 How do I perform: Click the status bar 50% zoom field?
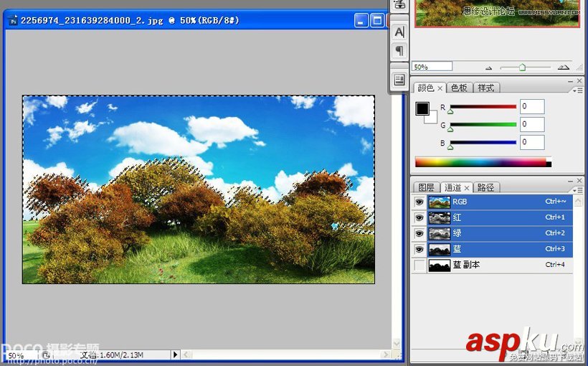click(x=20, y=355)
